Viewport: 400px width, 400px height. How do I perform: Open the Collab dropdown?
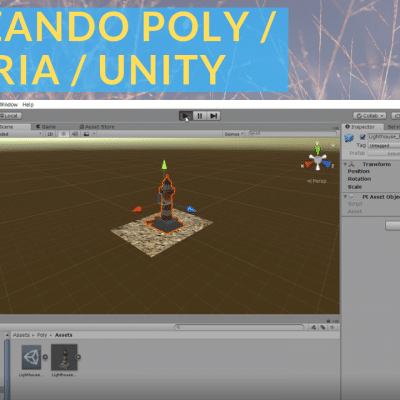pos(369,116)
